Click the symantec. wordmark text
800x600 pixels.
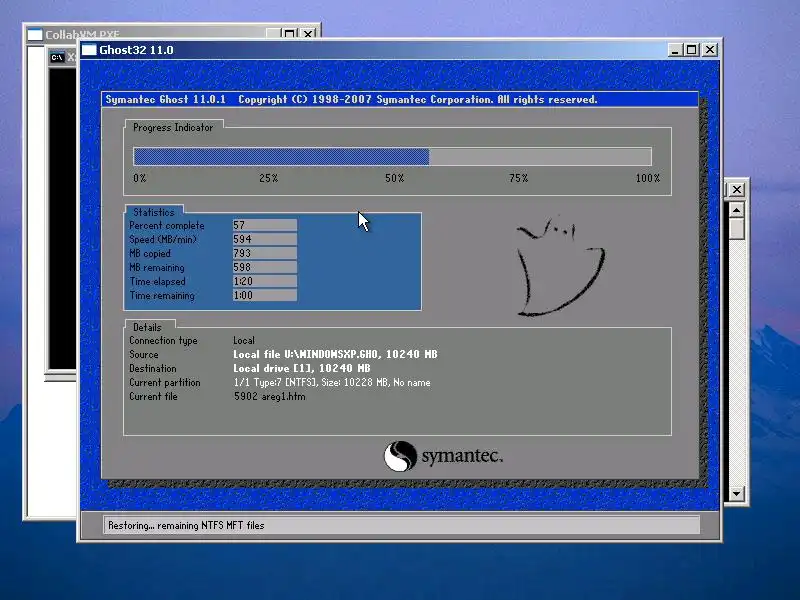click(x=462, y=456)
